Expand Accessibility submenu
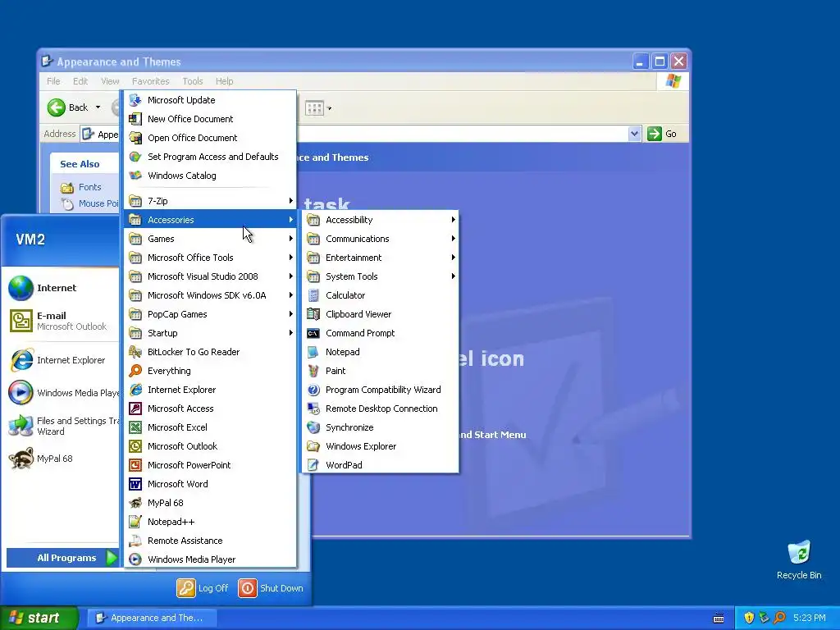 380,220
